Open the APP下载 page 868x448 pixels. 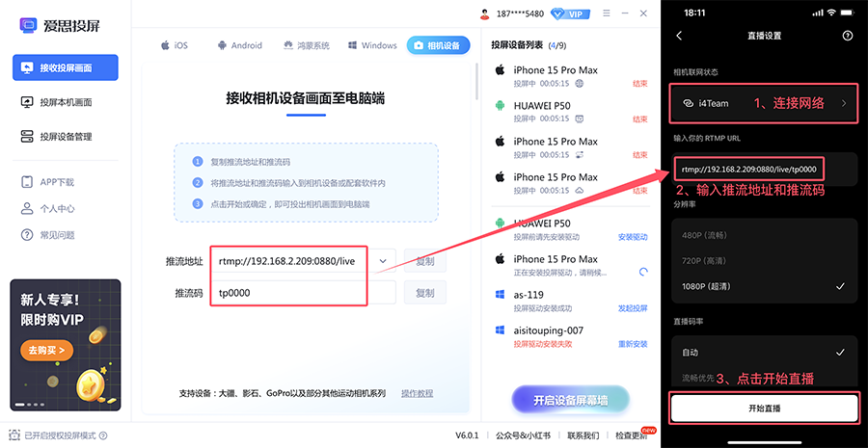pyautogui.click(x=47, y=182)
